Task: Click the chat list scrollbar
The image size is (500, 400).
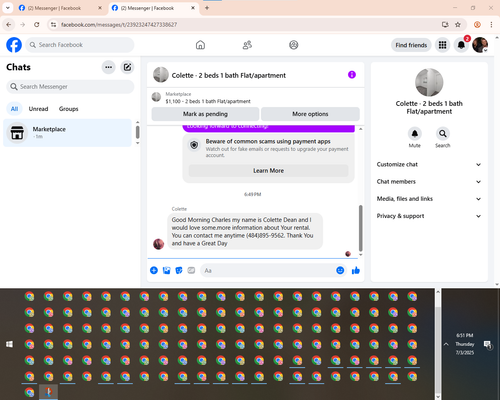Action: 137,132
